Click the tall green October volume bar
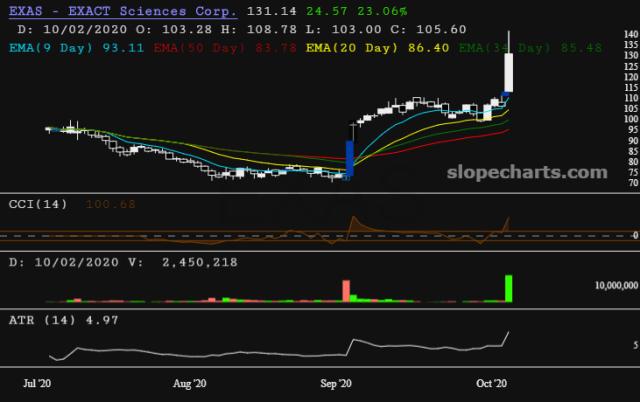 point(509,288)
